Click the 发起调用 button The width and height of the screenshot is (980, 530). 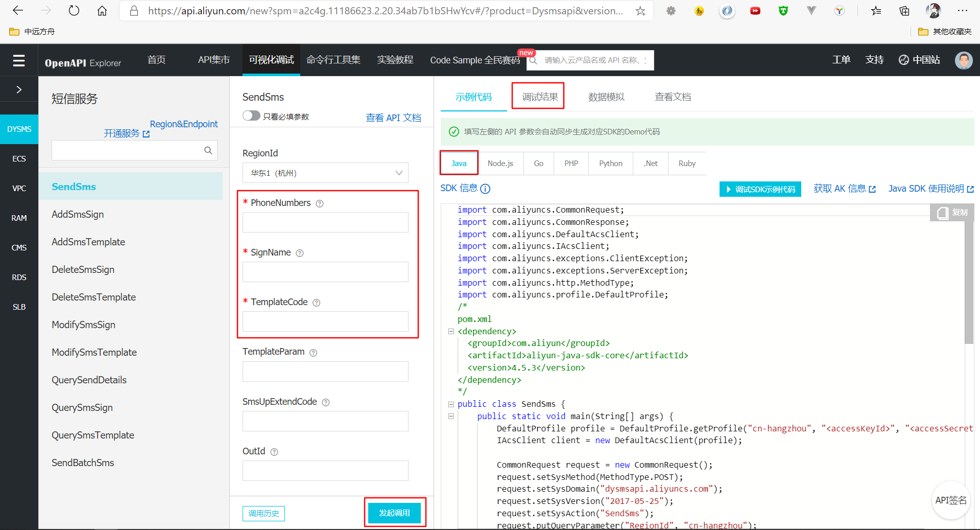pos(395,512)
